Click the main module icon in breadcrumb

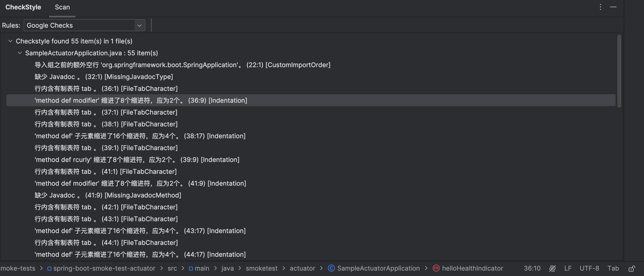coord(191,269)
